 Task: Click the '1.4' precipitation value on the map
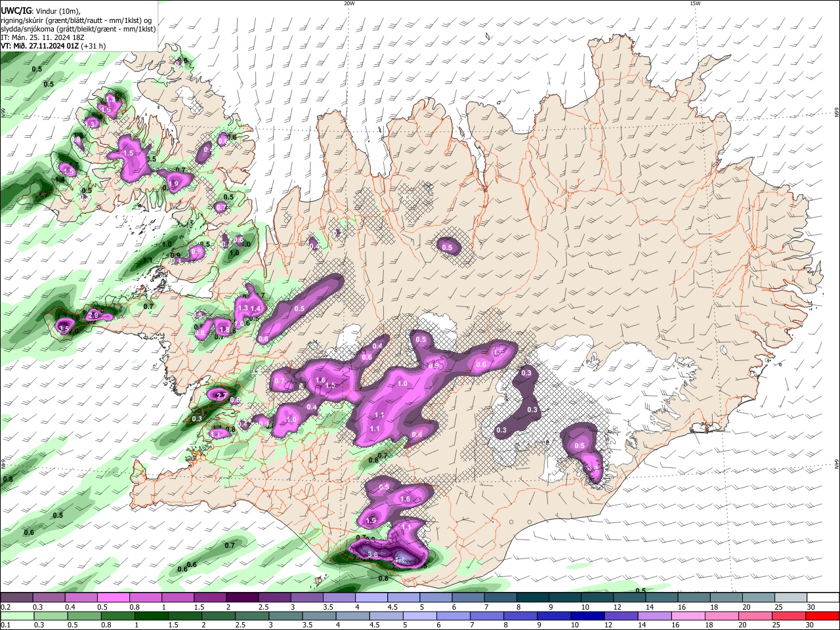[x=256, y=308]
